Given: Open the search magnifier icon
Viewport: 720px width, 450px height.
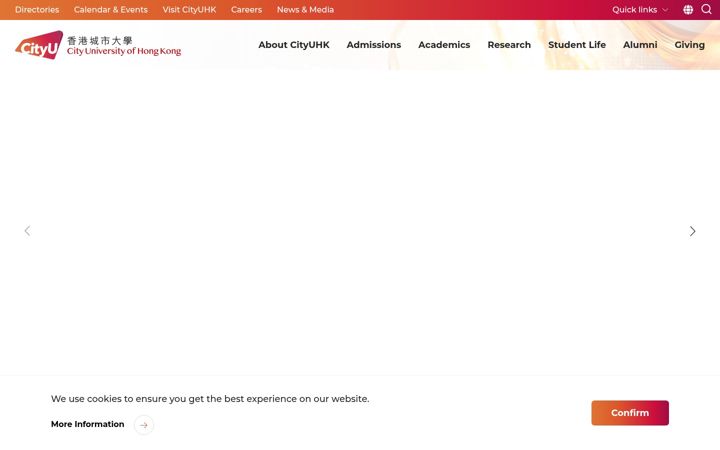Looking at the screenshot, I should coord(706,9).
